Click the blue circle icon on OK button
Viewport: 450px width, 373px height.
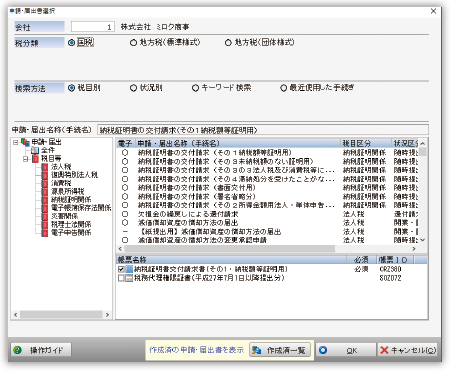323,350
